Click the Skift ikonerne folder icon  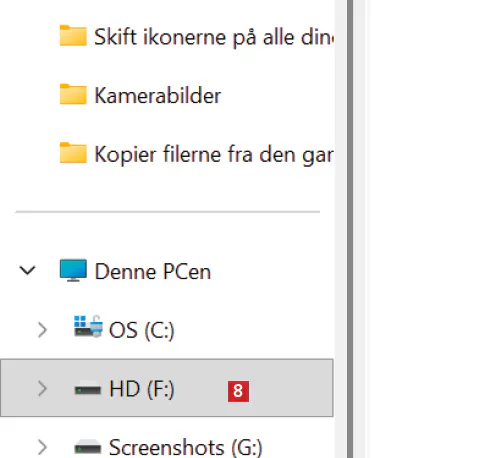point(73,35)
